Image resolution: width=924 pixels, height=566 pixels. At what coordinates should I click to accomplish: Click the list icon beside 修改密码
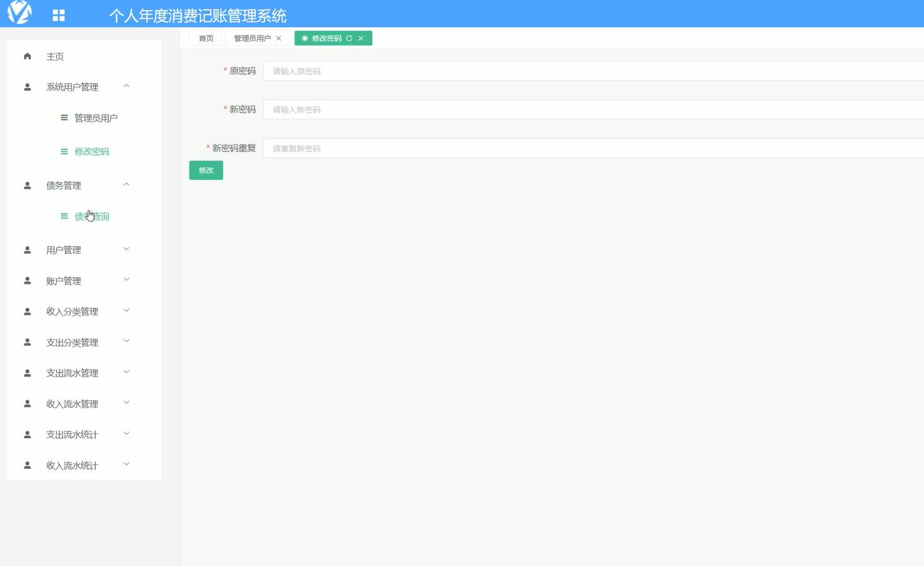click(x=64, y=151)
